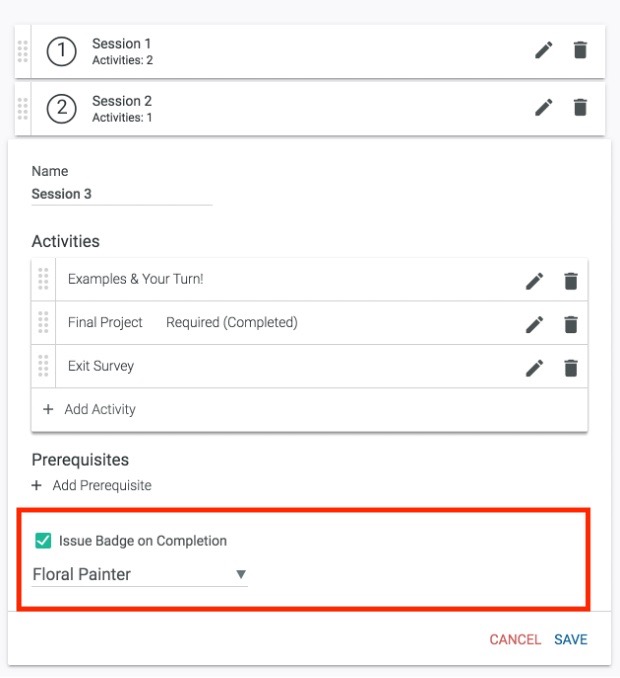Screen dimensions: 620x678
Task: Click the Session 3 name field
Action: (x=121, y=194)
